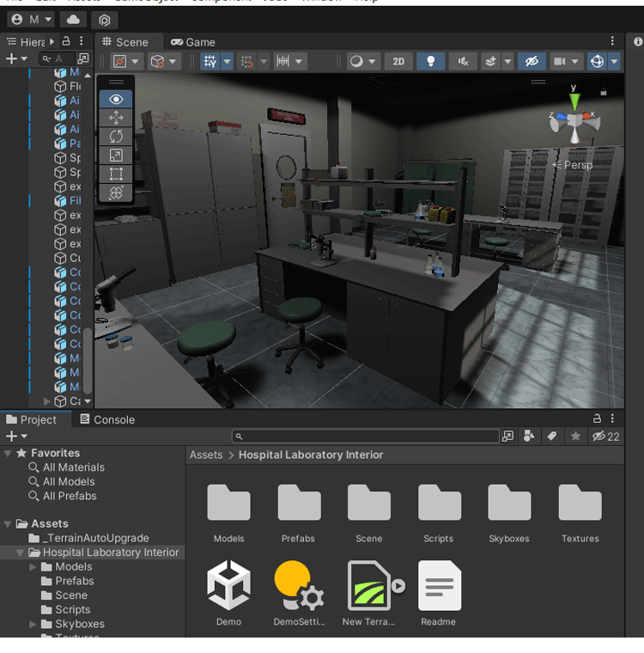Switch to the Game tab
The image size is (644, 653).
(x=192, y=41)
